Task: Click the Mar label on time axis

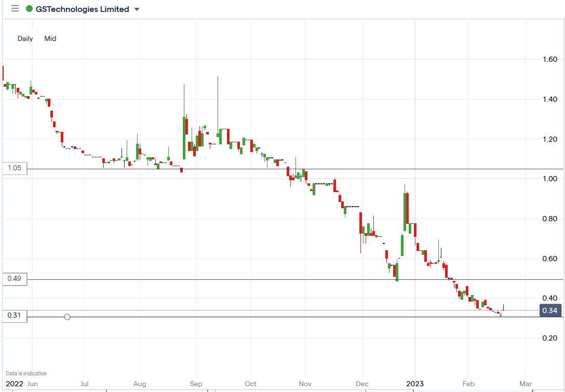Action: coord(526,384)
